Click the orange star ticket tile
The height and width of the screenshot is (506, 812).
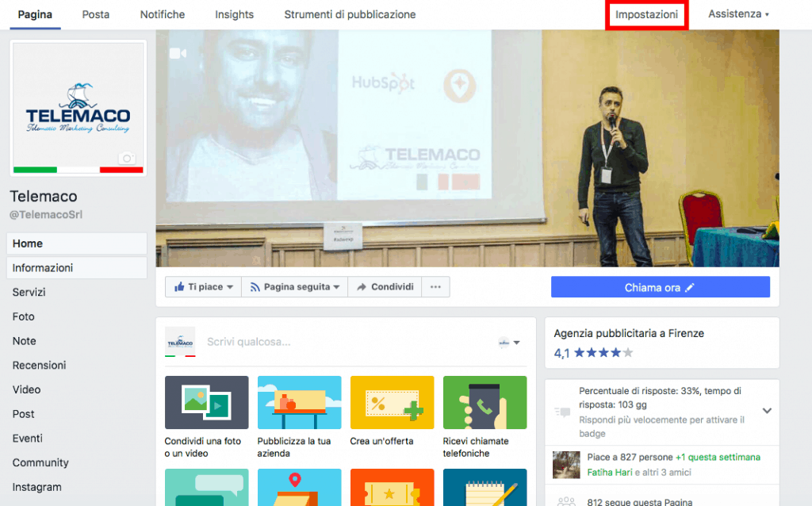(x=392, y=487)
